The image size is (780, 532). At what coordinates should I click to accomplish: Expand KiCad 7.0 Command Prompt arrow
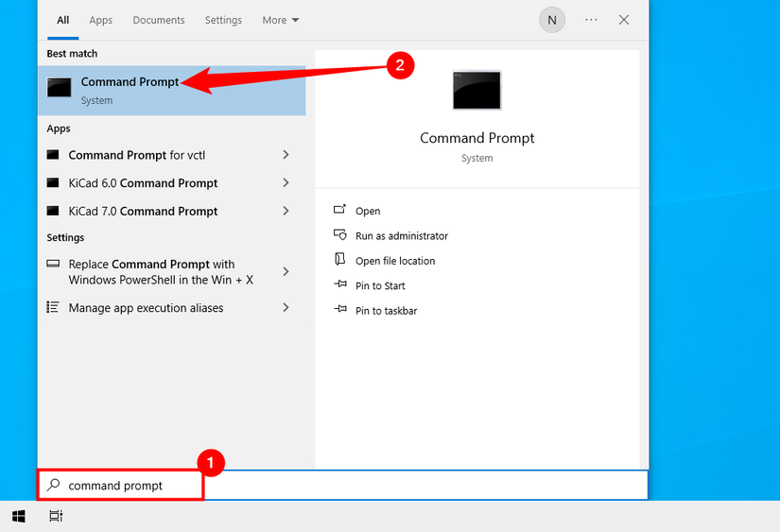286,212
